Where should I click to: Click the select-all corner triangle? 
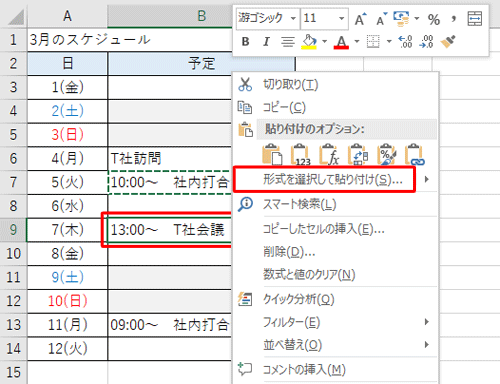coord(15,17)
